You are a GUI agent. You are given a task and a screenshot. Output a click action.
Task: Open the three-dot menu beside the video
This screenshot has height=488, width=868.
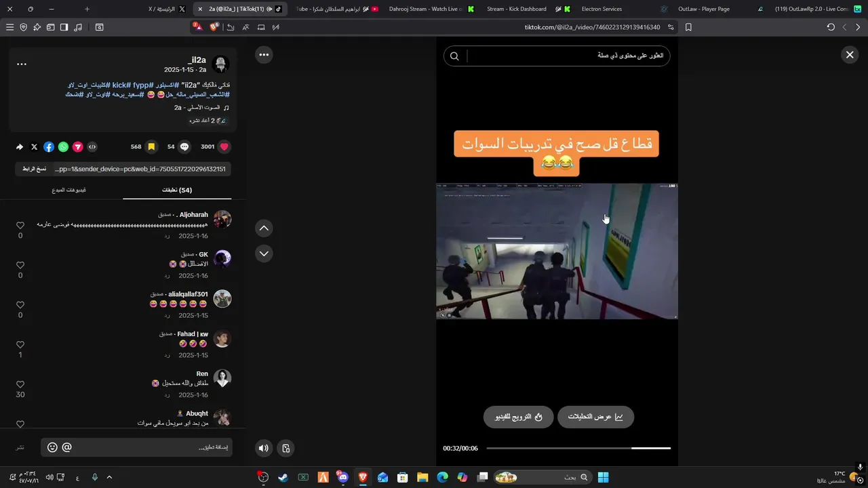point(264,55)
